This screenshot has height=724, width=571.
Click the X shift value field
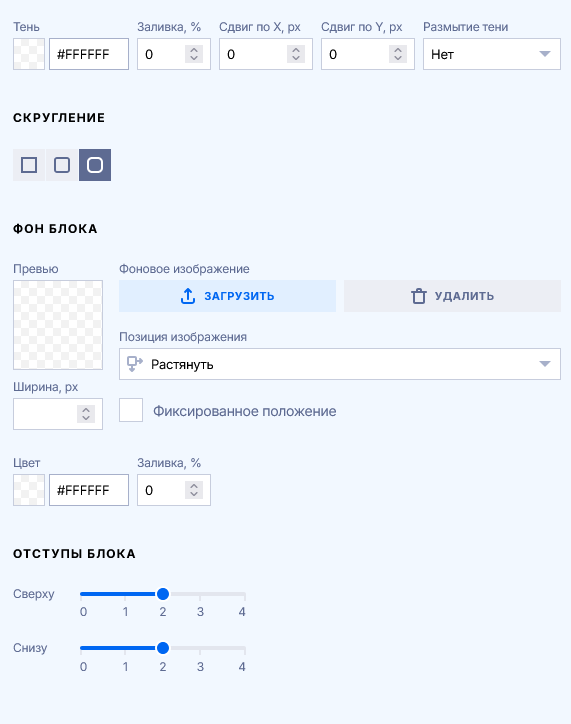click(x=266, y=54)
